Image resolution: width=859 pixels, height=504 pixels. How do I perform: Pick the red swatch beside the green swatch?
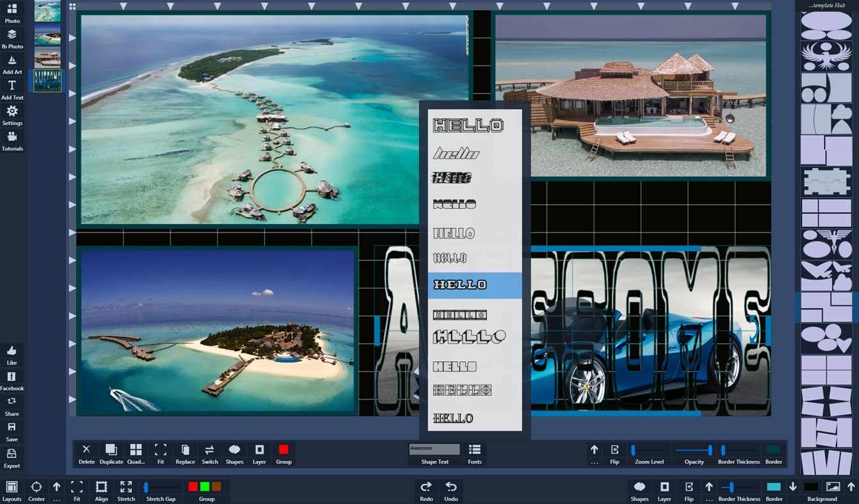click(193, 487)
